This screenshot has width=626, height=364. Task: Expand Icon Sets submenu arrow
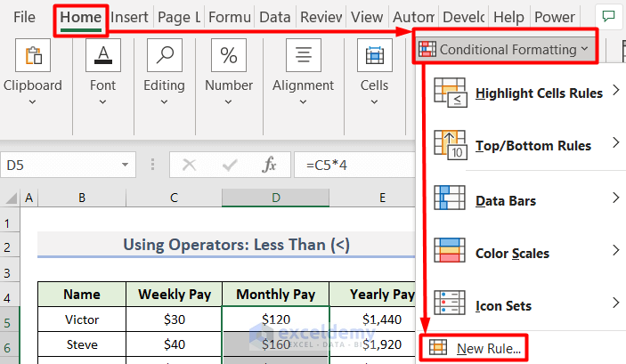616,303
